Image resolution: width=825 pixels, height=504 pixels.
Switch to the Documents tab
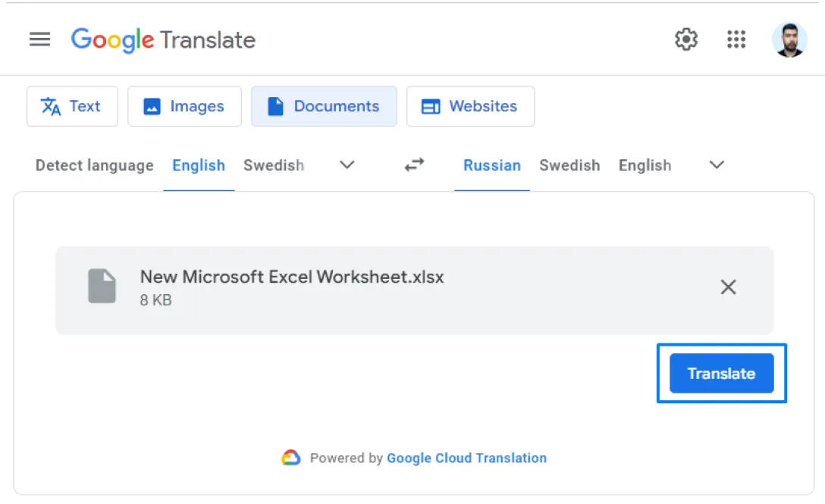pyautogui.click(x=324, y=106)
